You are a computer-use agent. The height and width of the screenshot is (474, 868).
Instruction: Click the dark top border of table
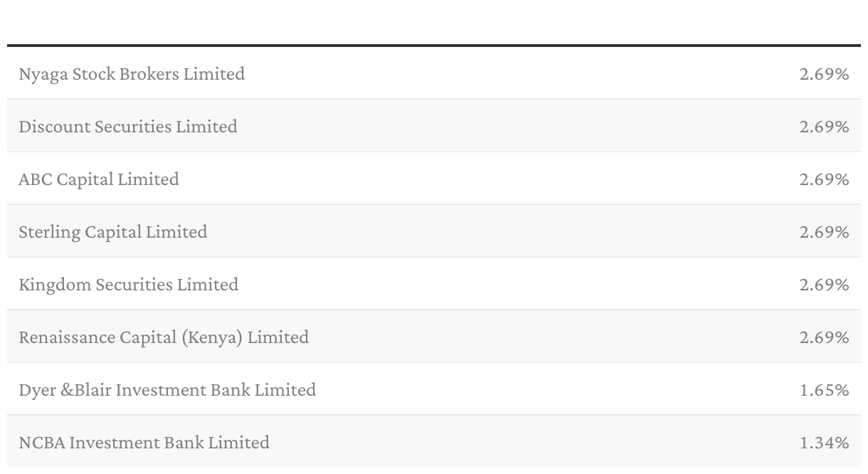[434, 46]
